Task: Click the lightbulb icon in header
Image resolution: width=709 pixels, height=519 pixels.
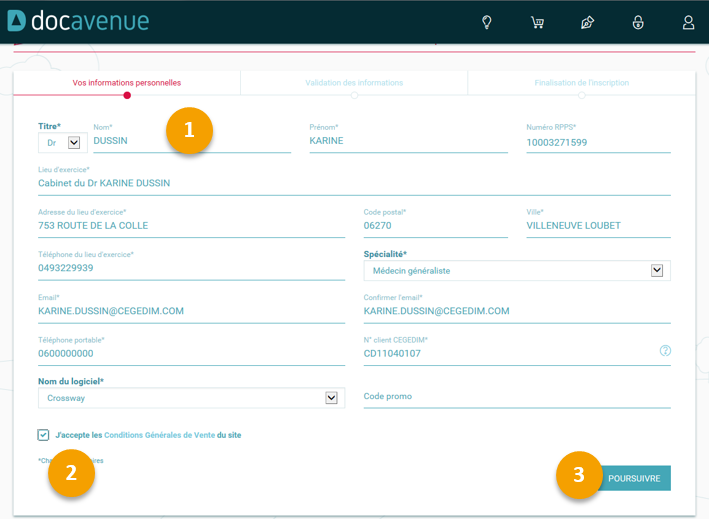Action: click(487, 22)
